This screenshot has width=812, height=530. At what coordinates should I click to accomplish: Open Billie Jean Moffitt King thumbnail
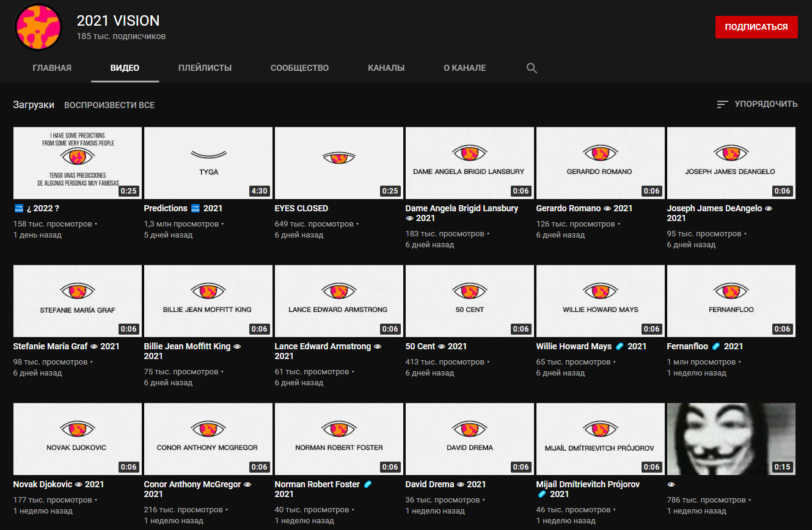(x=208, y=301)
